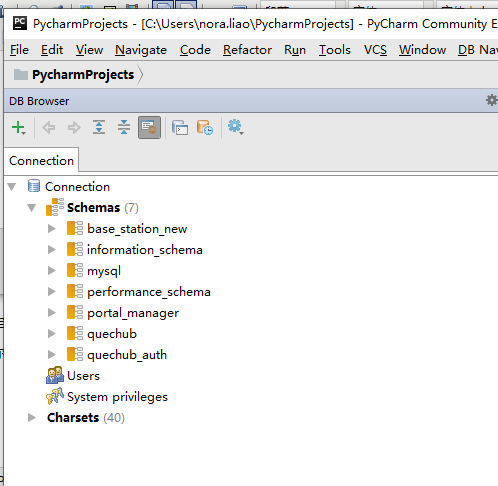The image size is (498, 486).
Task: Expand the portal_manager schema
Action: (52, 313)
